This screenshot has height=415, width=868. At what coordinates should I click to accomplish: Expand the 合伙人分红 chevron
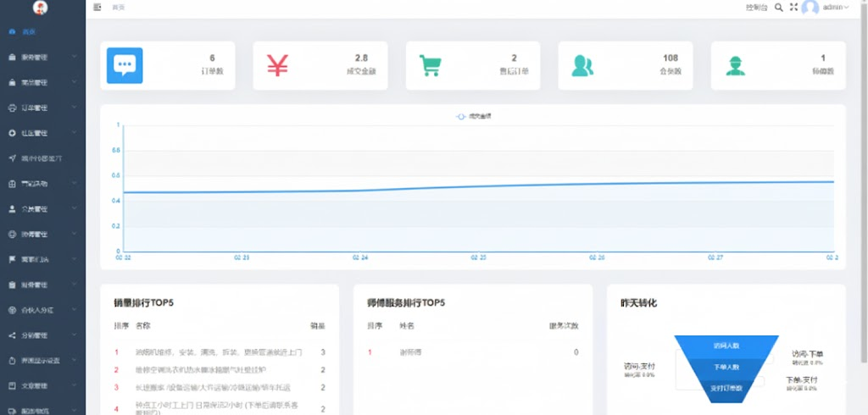[75, 310]
